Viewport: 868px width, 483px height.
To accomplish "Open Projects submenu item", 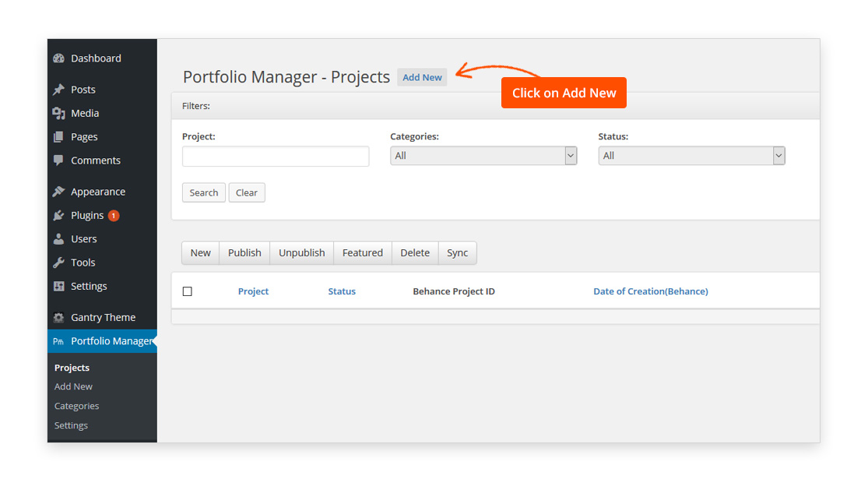I will coord(72,368).
